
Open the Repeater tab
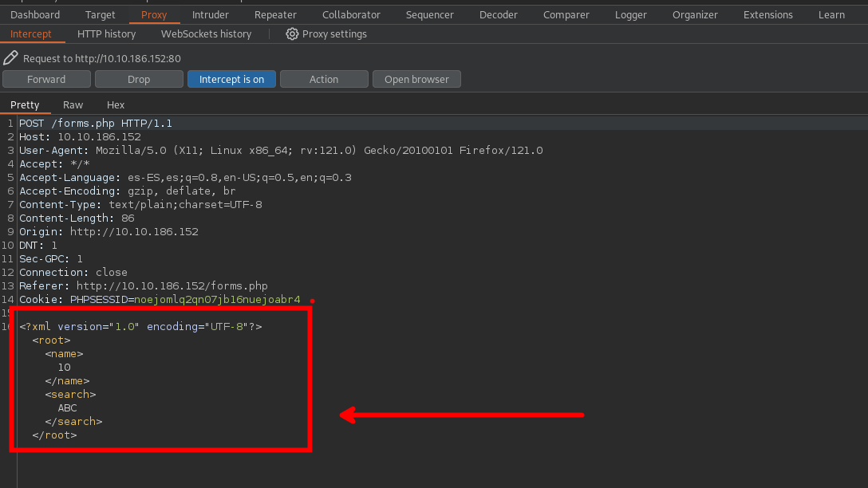(x=275, y=15)
